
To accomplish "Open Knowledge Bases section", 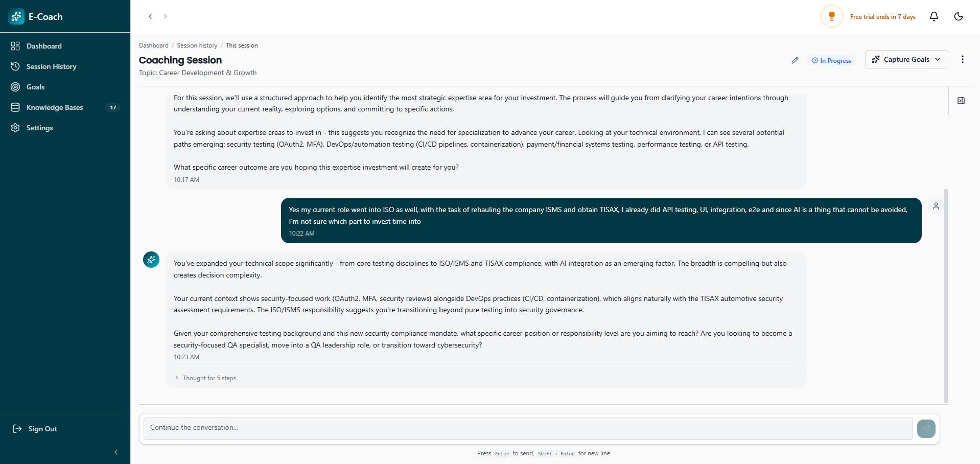I will coord(65,107).
